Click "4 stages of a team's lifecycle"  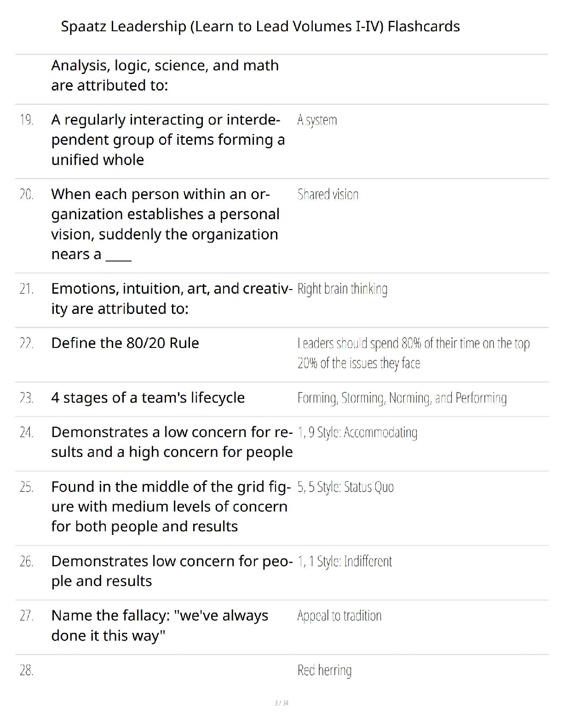point(148,398)
